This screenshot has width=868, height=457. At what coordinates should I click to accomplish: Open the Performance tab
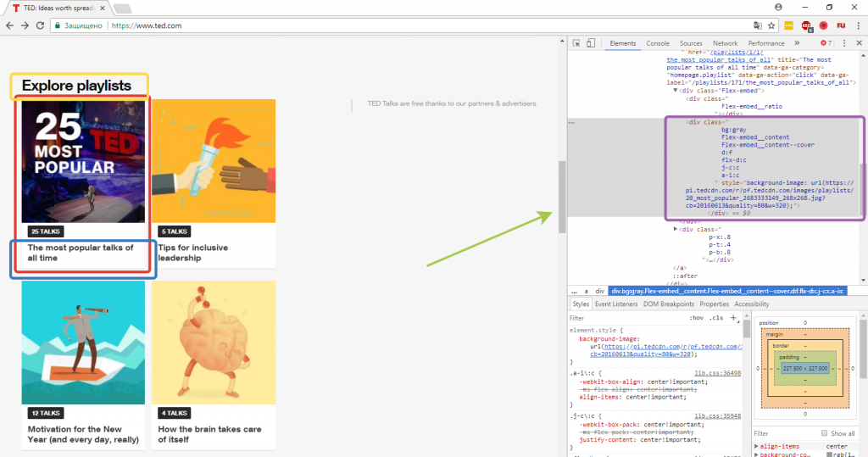[x=766, y=43]
